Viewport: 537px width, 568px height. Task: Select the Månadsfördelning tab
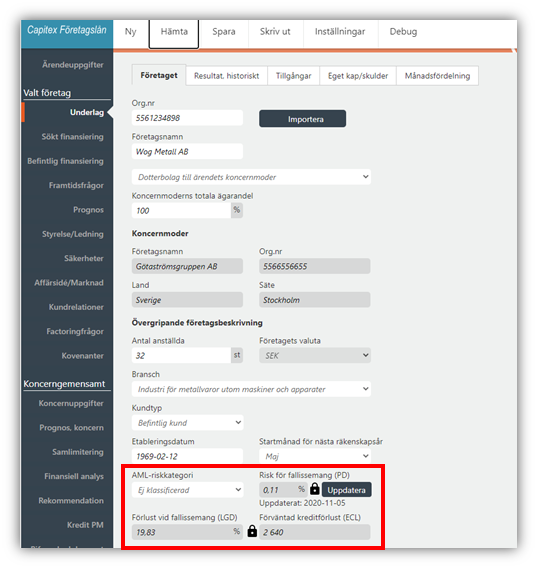437,76
